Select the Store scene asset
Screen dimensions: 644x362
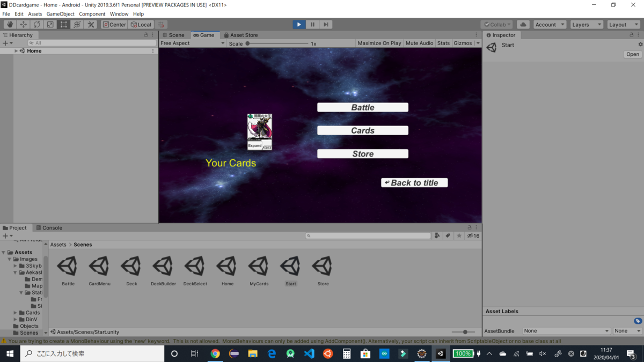click(x=323, y=270)
